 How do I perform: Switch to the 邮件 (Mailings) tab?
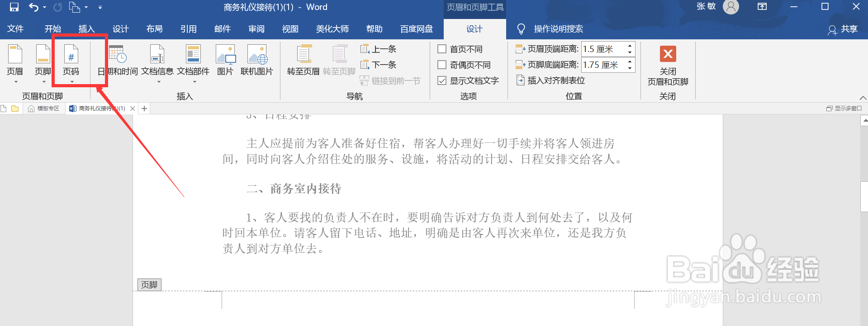(222, 29)
